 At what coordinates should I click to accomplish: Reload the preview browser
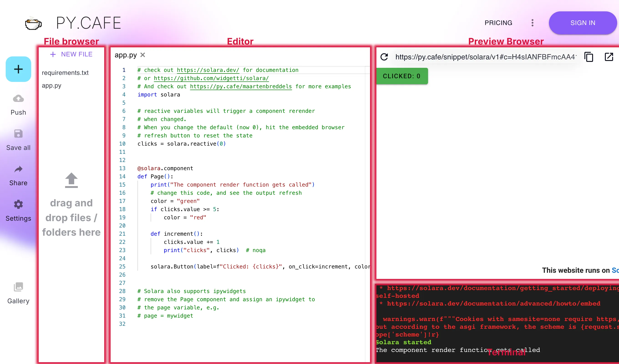384,57
